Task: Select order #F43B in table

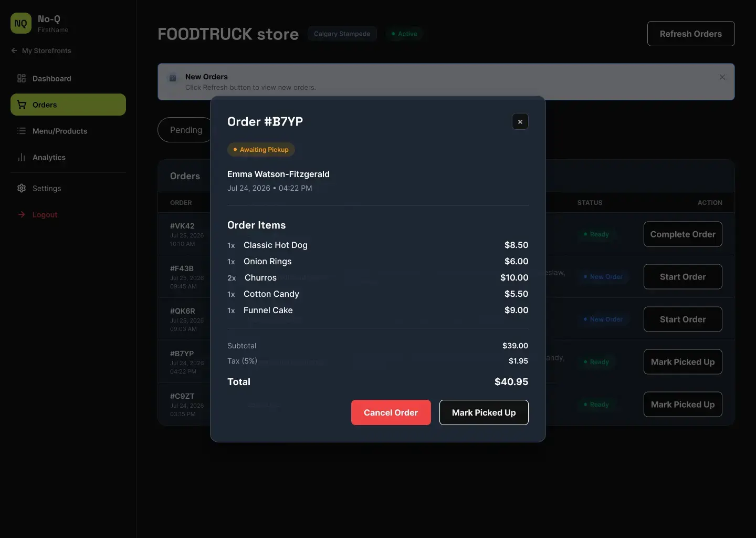Action: [182, 268]
